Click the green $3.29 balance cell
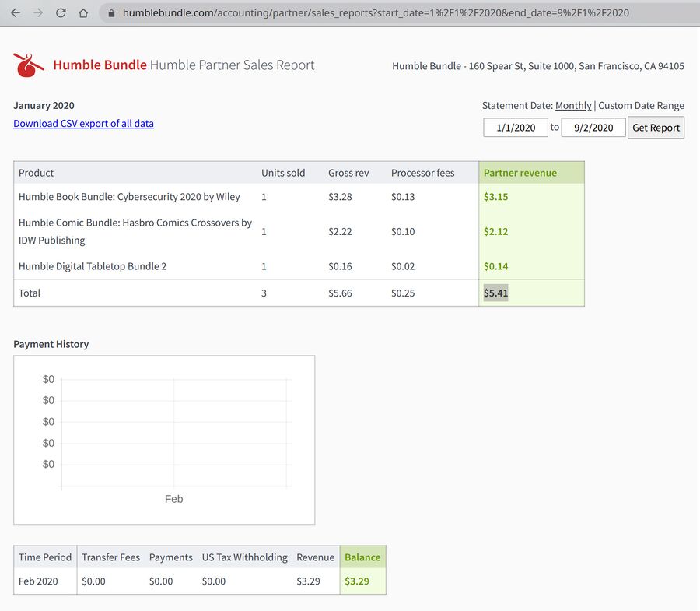Viewport: 700px width, 611px height. click(x=357, y=581)
